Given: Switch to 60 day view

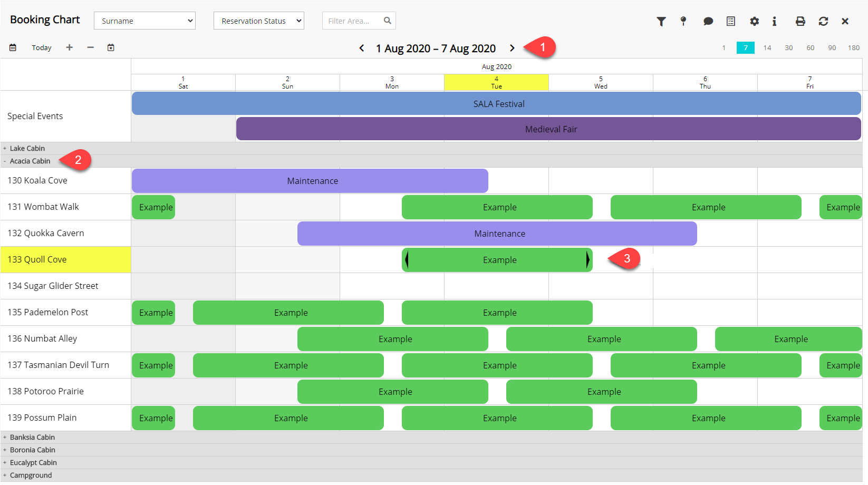Looking at the screenshot, I should click(811, 47).
